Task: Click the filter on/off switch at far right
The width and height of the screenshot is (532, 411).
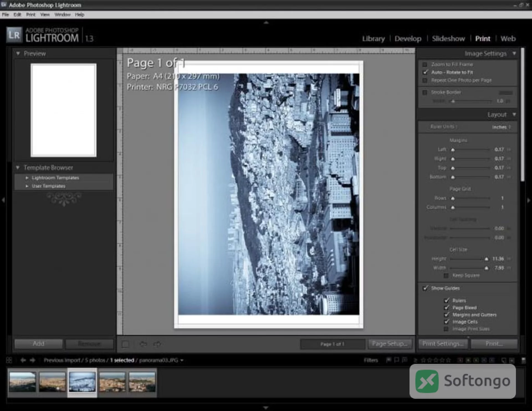Action: click(x=523, y=360)
